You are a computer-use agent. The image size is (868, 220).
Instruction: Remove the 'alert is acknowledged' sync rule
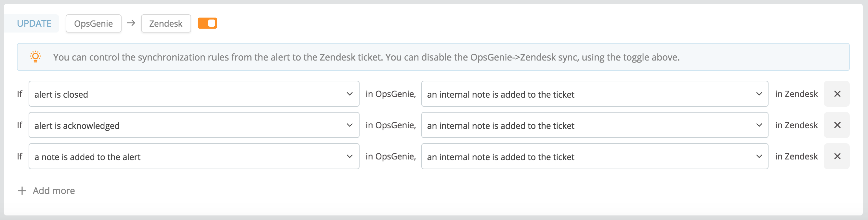pos(837,125)
